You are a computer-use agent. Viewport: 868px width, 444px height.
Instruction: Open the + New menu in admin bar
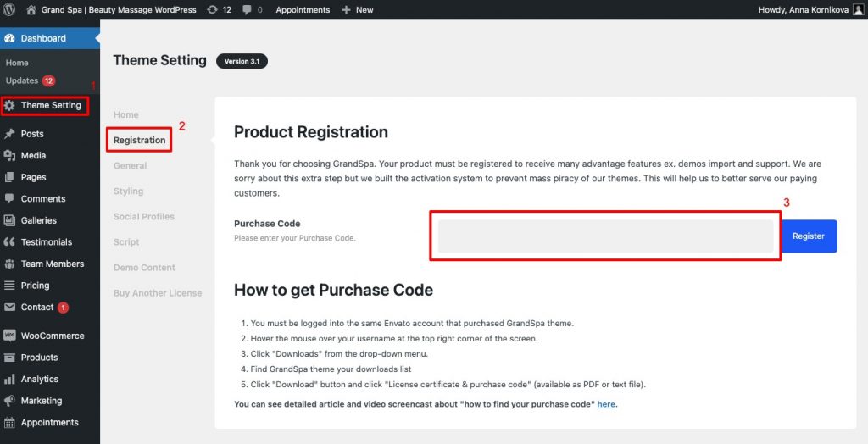pos(358,10)
